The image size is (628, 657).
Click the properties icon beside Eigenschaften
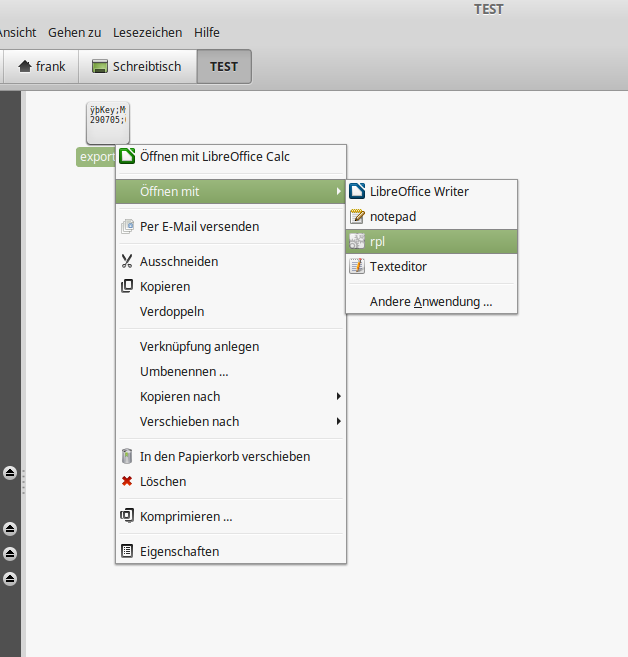tap(127, 551)
